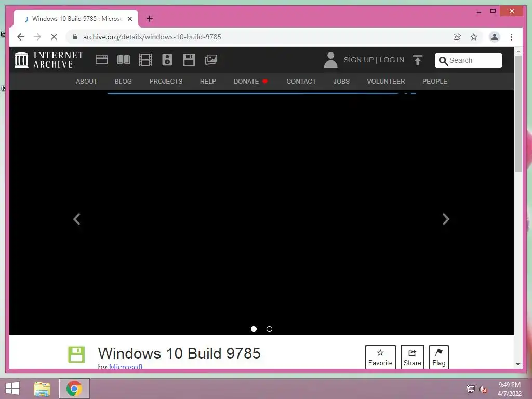This screenshot has height=399, width=532.
Task: Open a new tab
Action: (x=150, y=19)
